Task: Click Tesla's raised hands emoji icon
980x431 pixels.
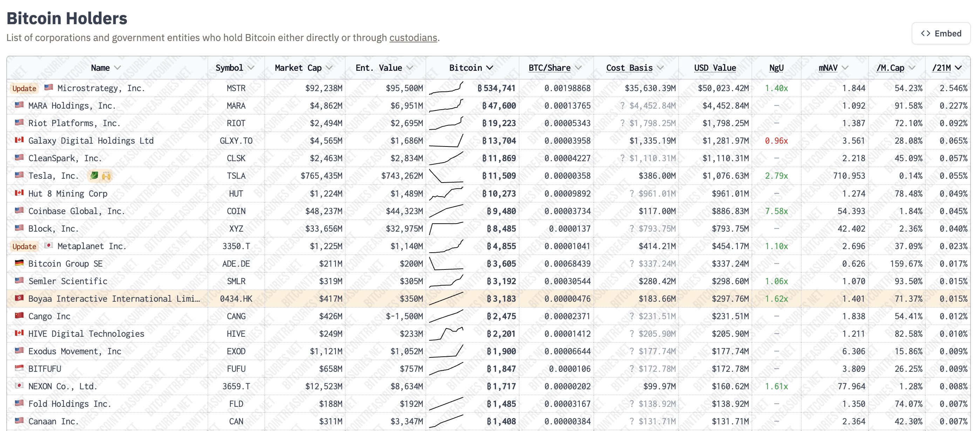Action: point(106,176)
